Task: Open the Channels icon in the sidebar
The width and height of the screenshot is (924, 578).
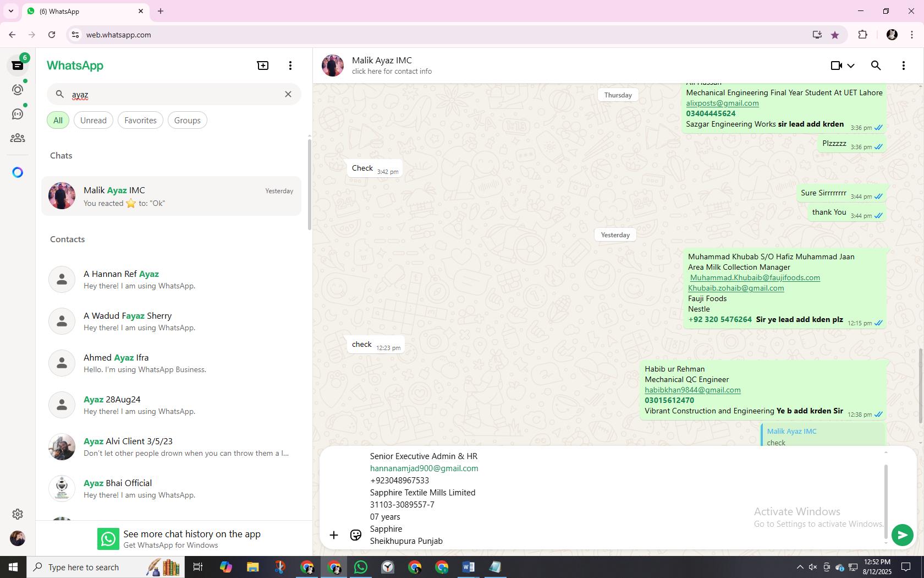Action: (x=18, y=114)
